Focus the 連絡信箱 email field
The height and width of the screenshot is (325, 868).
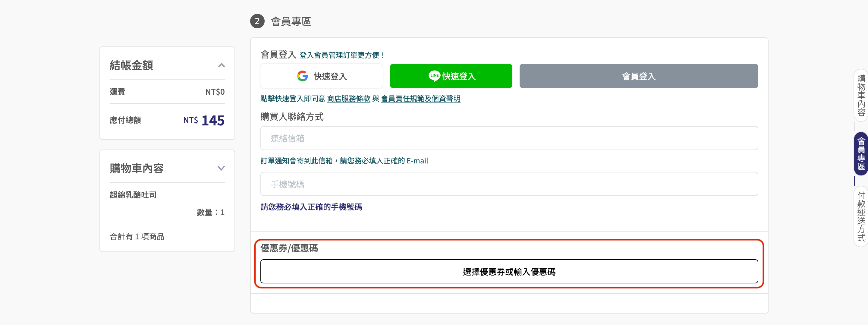509,138
